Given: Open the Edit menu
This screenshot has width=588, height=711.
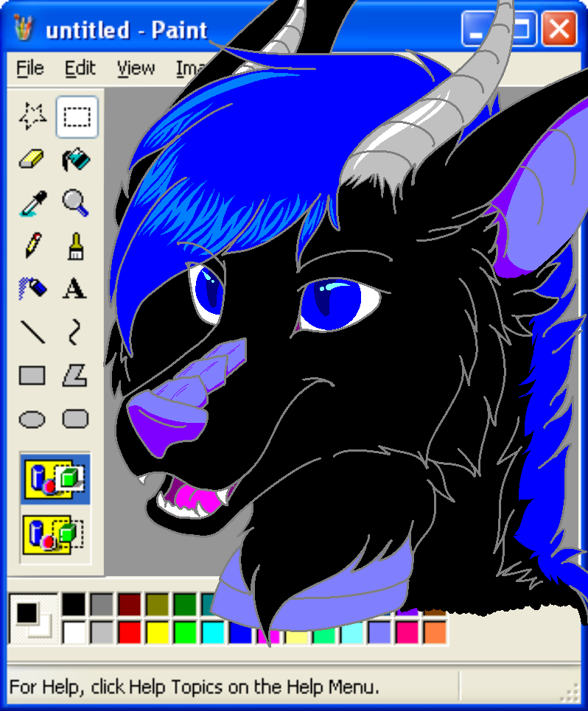Looking at the screenshot, I should tap(80, 69).
